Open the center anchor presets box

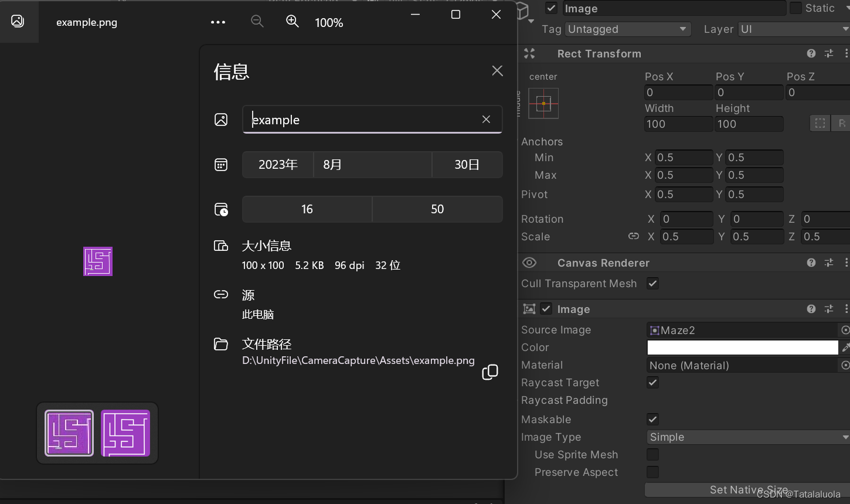click(543, 103)
